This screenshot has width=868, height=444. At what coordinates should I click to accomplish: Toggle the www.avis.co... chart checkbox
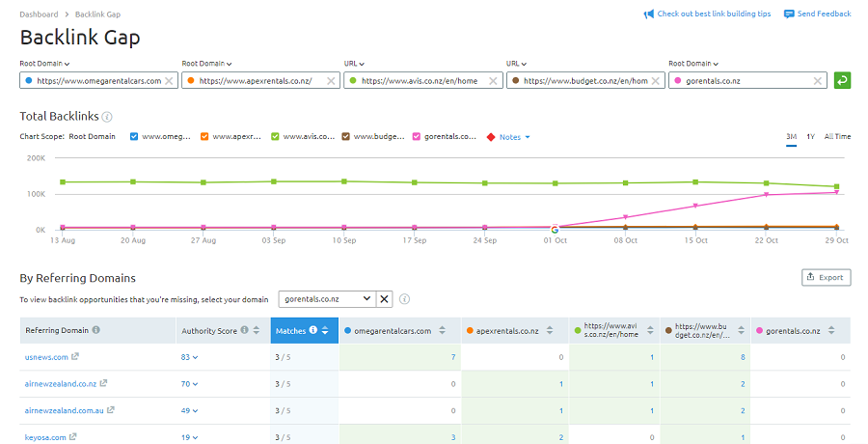[x=275, y=136]
